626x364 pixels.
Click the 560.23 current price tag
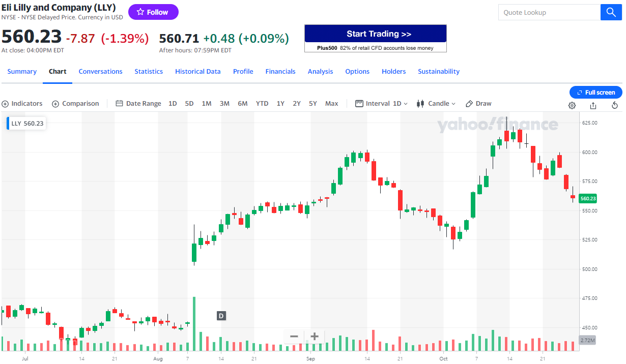click(588, 198)
